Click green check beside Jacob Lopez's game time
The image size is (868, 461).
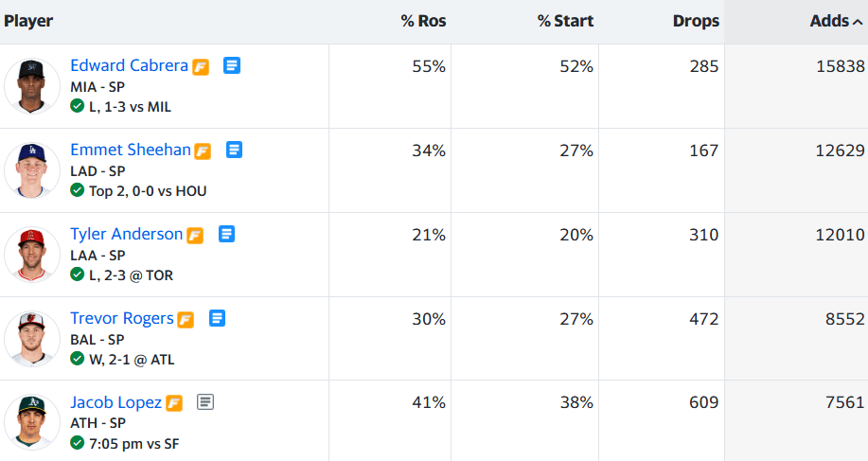[x=78, y=443]
